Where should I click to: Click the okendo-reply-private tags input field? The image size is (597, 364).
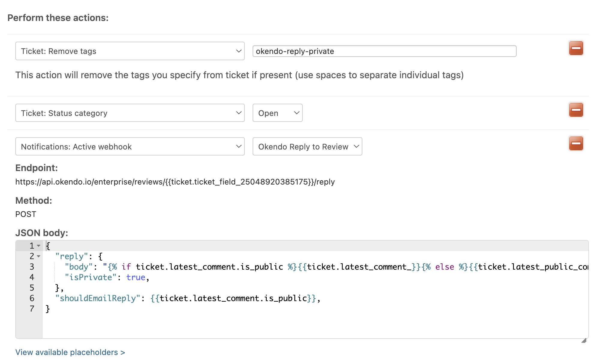pos(384,51)
